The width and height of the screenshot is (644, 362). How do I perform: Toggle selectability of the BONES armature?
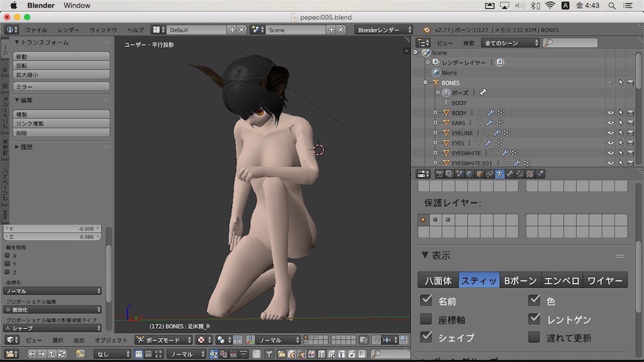(x=621, y=82)
